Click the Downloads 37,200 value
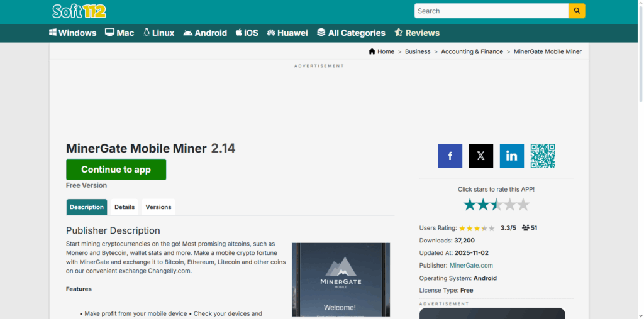 coord(465,241)
